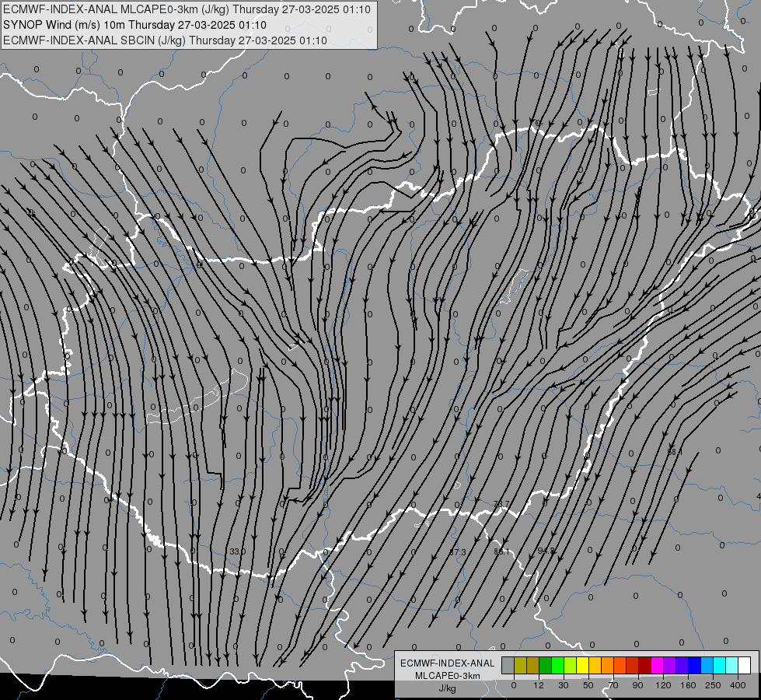Click the 94.2 value on the map
The image size is (761, 700).
coord(546,551)
